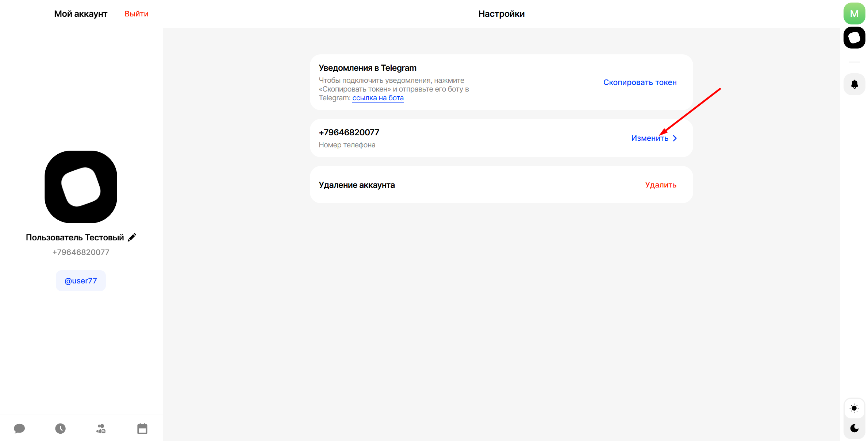Open the contacts people icon
The image size is (868, 441).
(101, 428)
